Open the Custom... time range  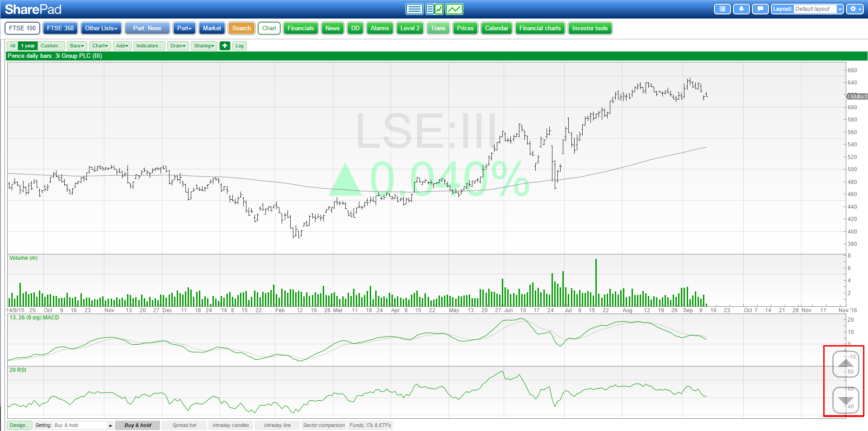click(51, 46)
